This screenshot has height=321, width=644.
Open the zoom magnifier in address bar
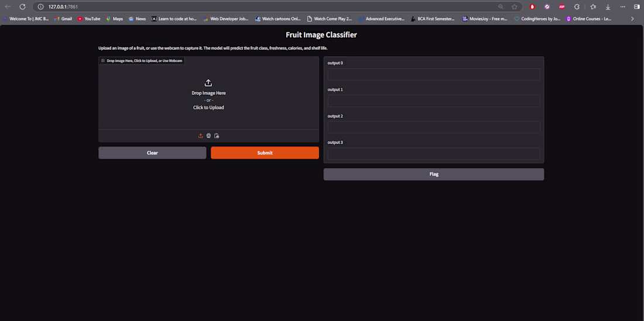tap(501, 6)
